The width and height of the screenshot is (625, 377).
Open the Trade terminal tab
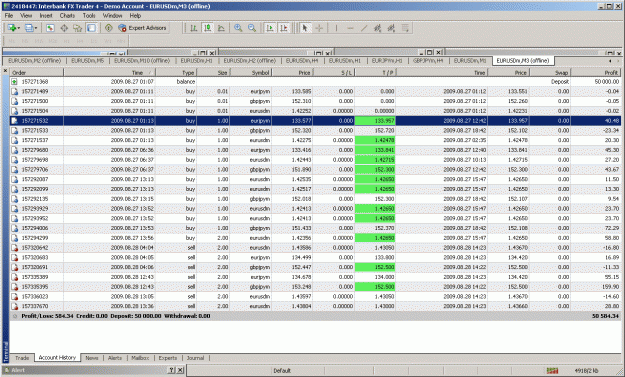[22, 358]
